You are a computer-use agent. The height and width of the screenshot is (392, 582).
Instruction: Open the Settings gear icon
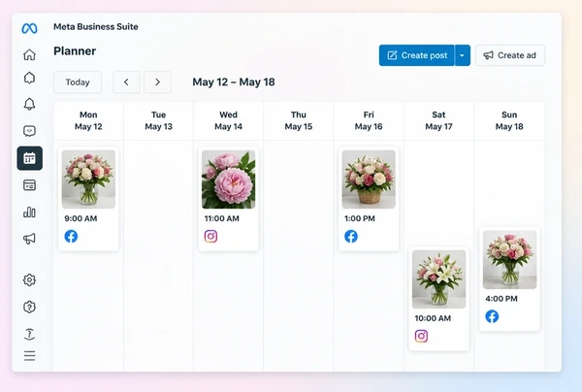point(29,279)
